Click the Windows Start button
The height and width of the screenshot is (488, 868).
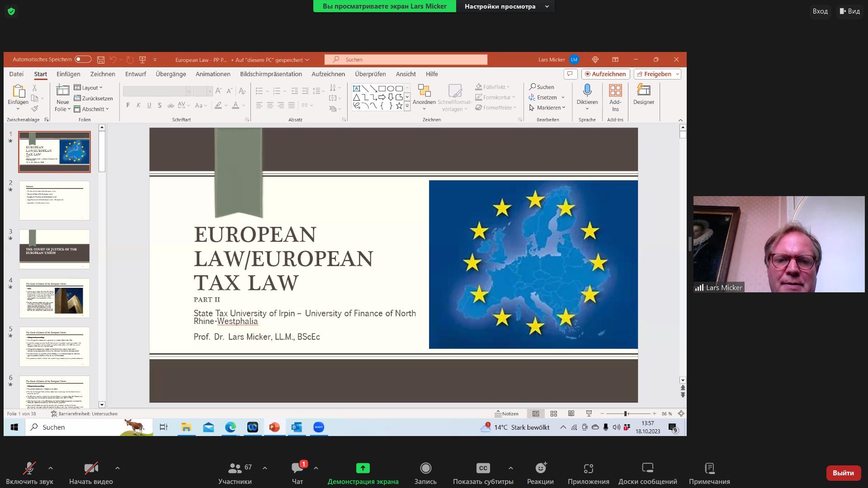pyautogui.click(x=14, y=427)
